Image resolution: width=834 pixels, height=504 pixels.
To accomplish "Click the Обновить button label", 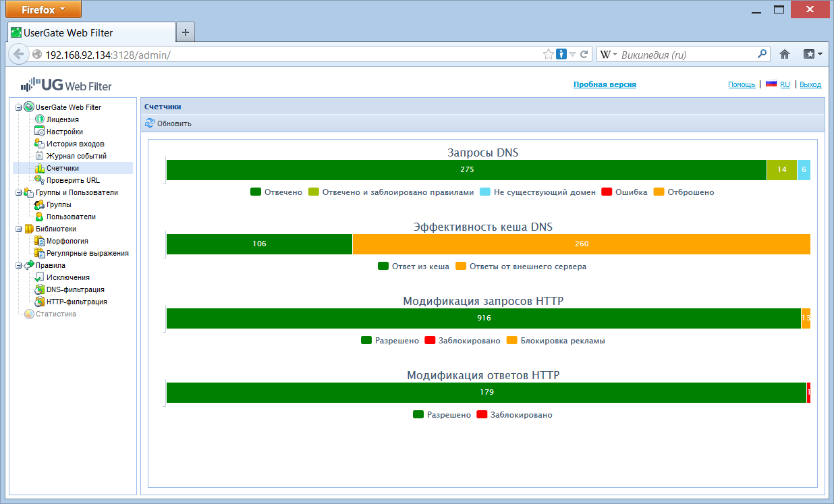I will 174,123.
